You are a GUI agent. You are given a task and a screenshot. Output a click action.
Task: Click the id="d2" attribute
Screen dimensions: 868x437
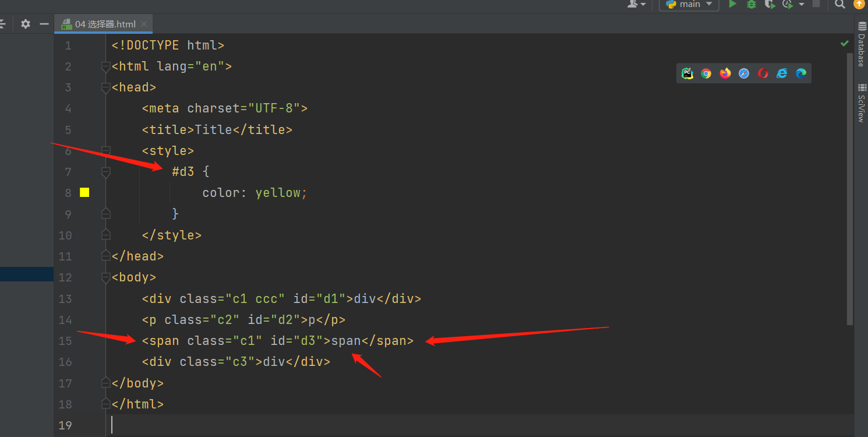(x=274, y=320)
